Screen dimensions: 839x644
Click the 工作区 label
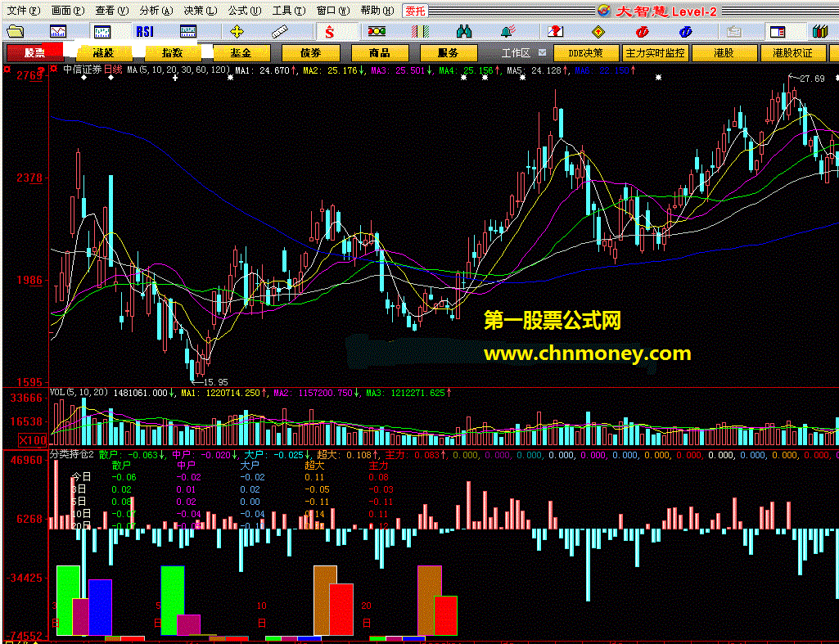coord(516,53)
